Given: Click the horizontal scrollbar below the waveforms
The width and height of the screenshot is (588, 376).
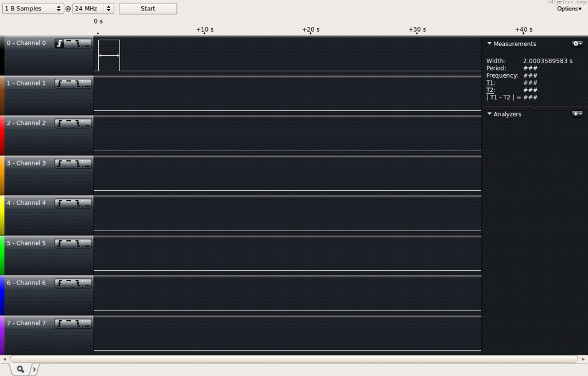Looking at the screenshot, I should (293, 359).
